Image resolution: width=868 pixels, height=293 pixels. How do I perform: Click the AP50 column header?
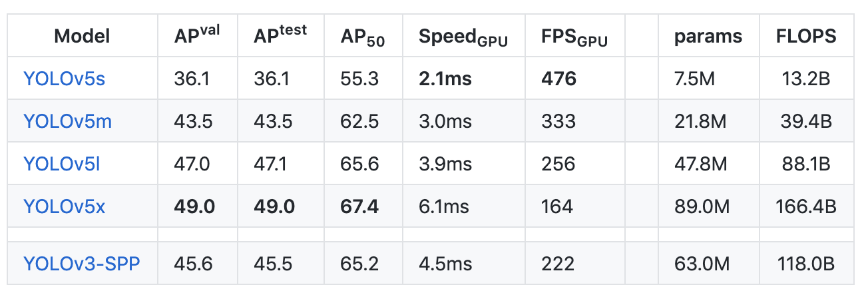(363, 38)
